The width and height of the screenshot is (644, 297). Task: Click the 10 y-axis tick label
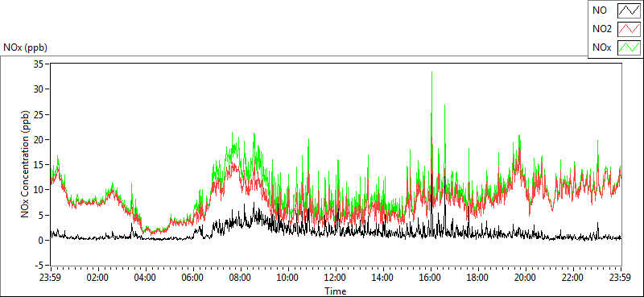click(x=39, y=190)
